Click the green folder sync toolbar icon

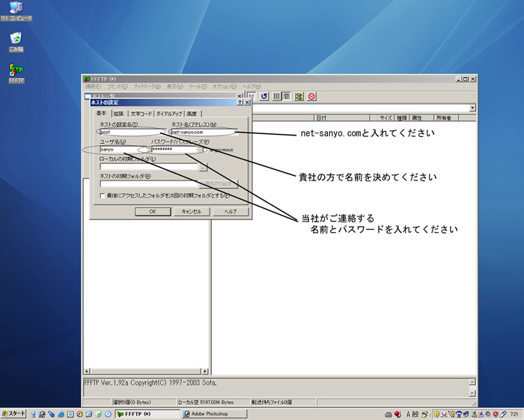coord(299,97)
